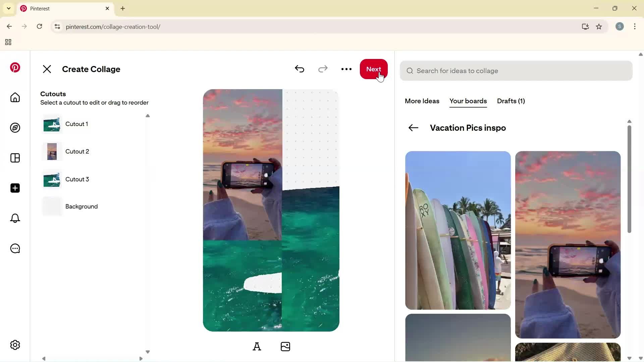Click the surfboards pin thumbnail
Image resolution: width=644 pixels, height=362 pixels.
(458, 230)
